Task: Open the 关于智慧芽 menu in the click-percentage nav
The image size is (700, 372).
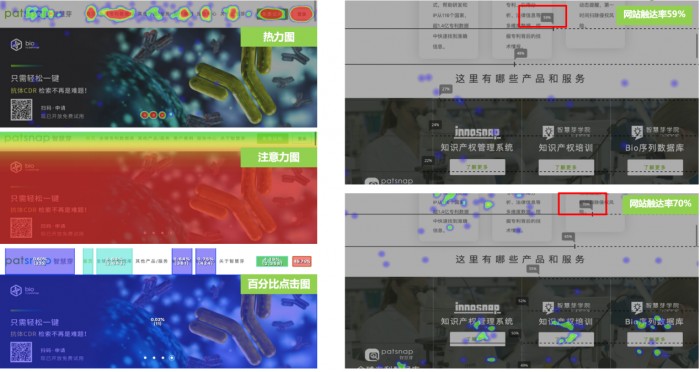Action: tap(232, 261)
